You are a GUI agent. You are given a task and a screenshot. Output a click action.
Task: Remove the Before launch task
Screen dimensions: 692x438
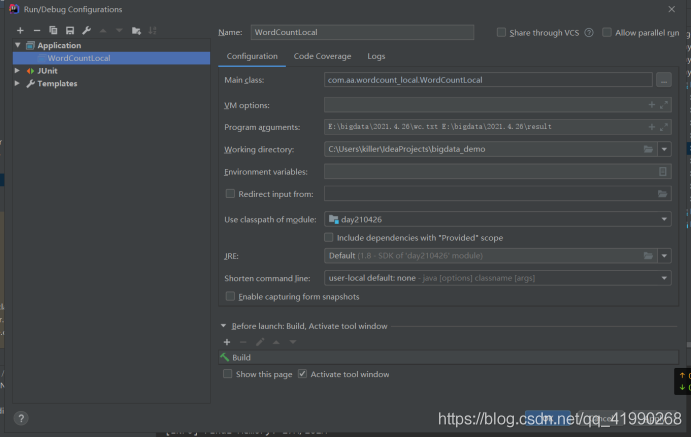243,342
